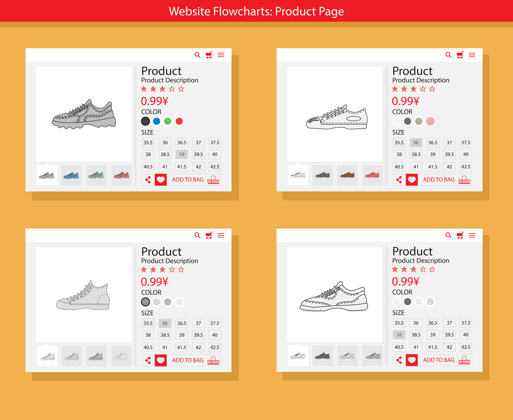Viewport: 513px width, 420px height.
Task: Choose the green color swatch in top-left card
Action: pos(168,121)
